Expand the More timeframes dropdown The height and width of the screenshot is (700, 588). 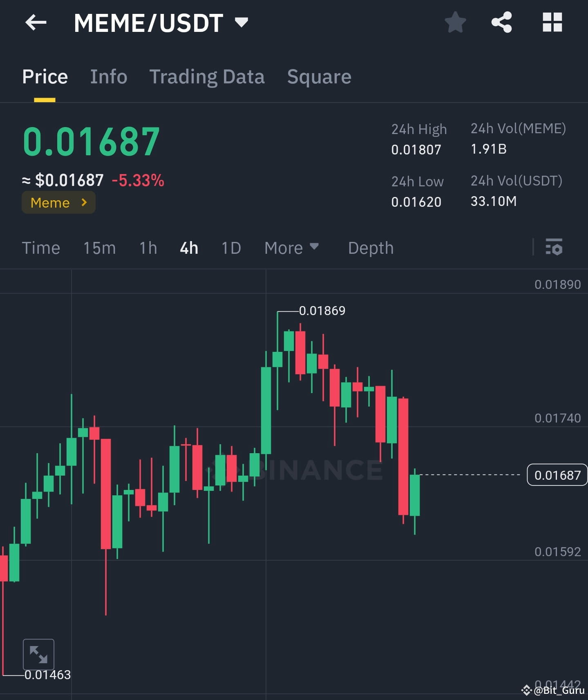291,248
